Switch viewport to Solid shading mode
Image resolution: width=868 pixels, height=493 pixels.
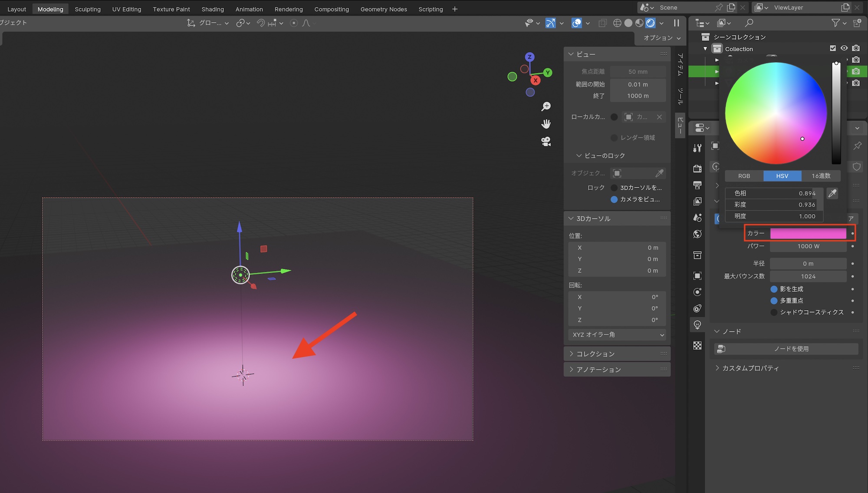(628, 23)
